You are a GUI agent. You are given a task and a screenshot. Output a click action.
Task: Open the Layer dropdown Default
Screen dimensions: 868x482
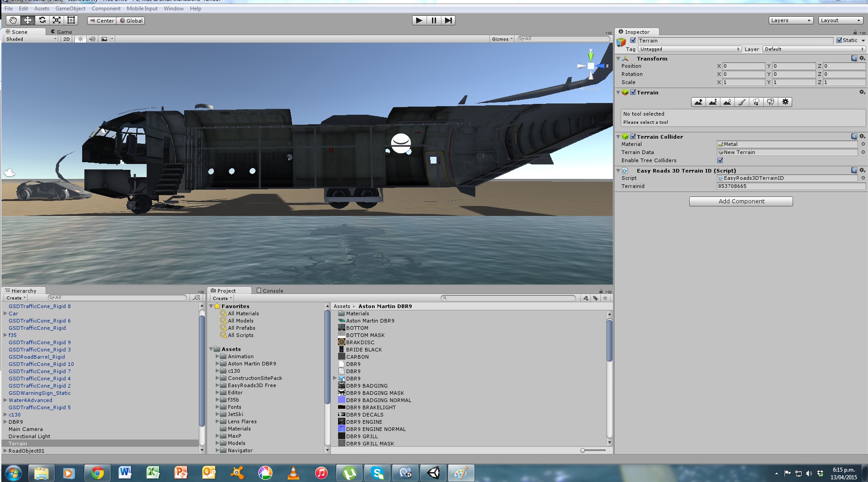click(x=814, y=49)
